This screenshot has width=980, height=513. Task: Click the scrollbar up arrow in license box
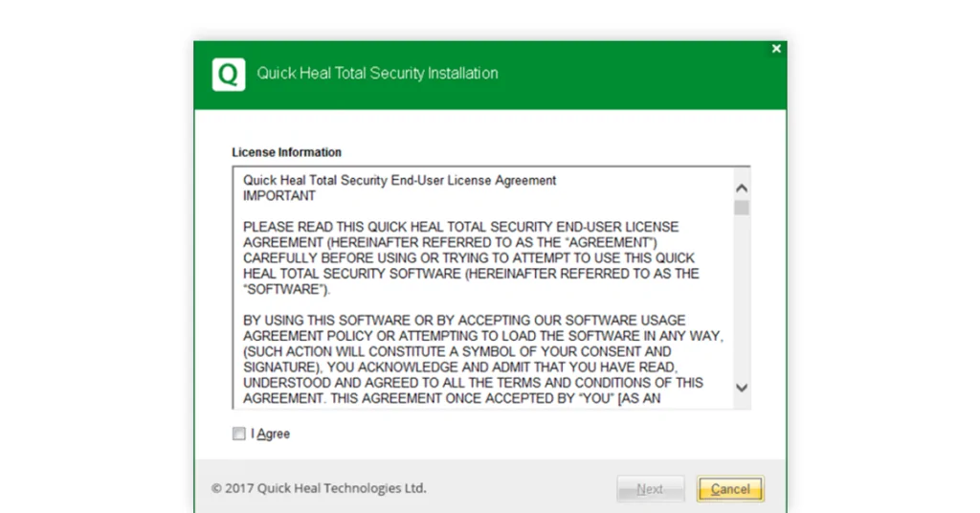coord(742,189)
